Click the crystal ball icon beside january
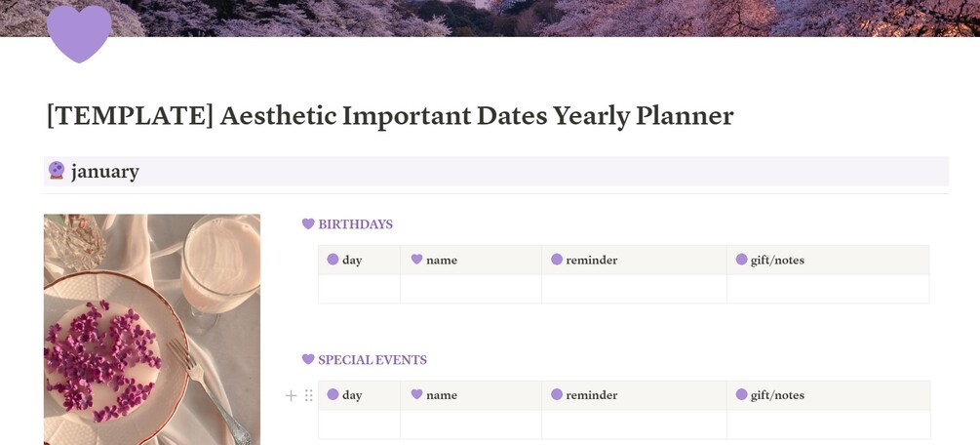Image resolution: width=980 pixels, height=445 pixels. [x=57, y=171]
